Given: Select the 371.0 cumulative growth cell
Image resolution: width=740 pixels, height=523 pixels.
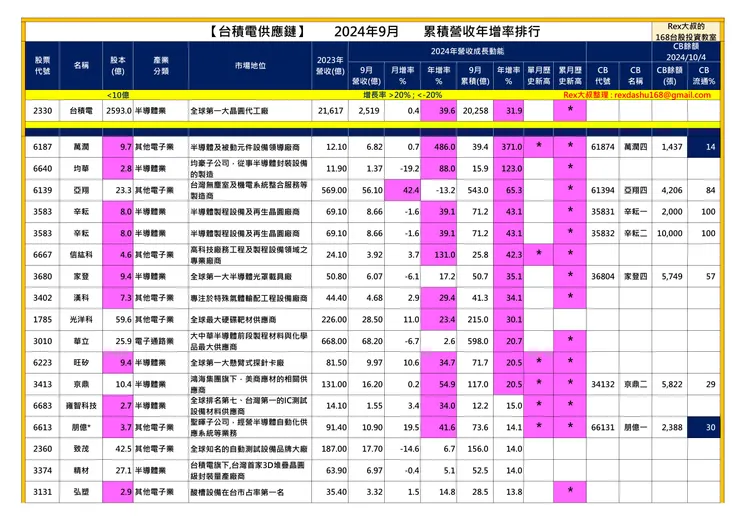Looking at the screenshot, I should (509, 147).
